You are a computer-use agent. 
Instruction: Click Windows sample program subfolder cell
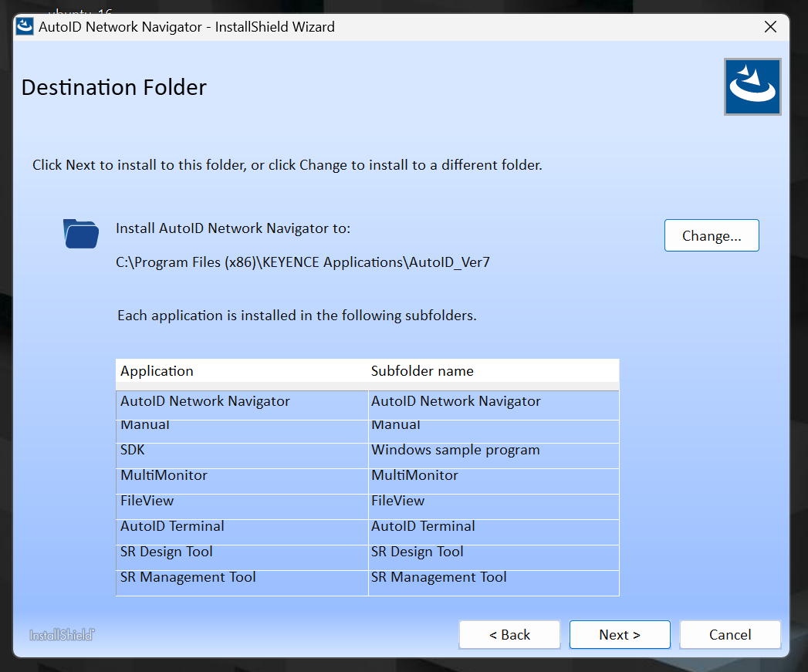[494, 455]
